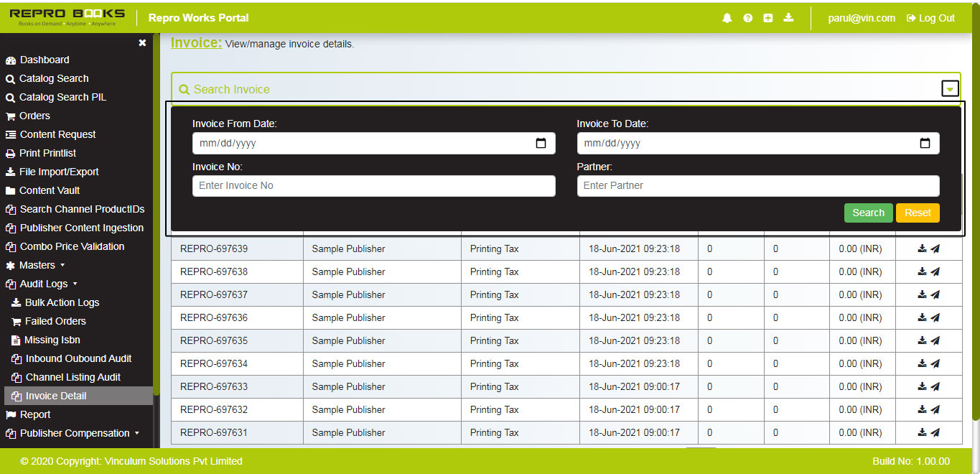Click the Search button

(868, 213)
